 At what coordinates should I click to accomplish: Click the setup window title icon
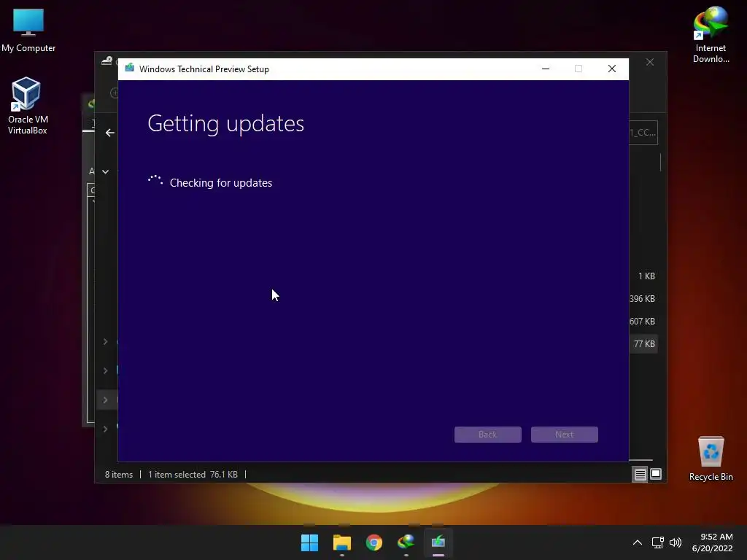click(x=130, y=69)
